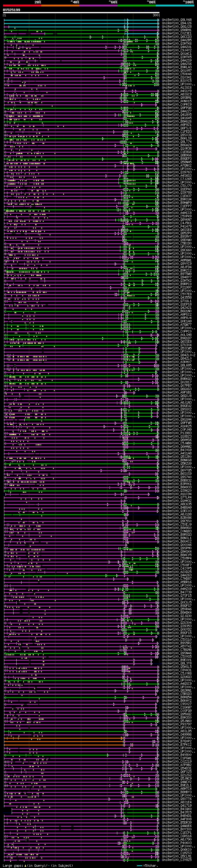This screenshot has height=868, width=197.
Task: Open hit UniRef100_B9T5W9
Action: 177,274
